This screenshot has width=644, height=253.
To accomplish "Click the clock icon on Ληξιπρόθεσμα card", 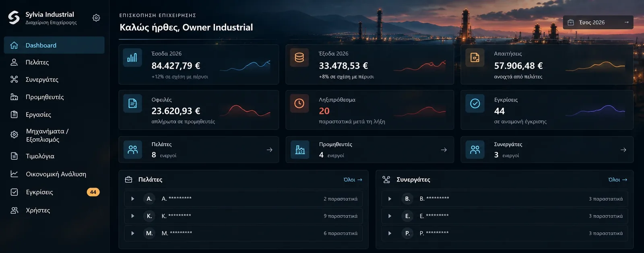I will tap(299, 103).
